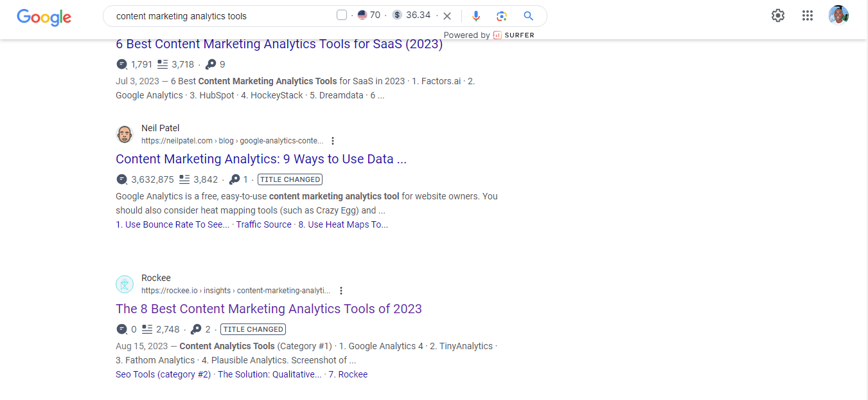The width and height of the screenshot is (868, 400).
Task: Click word count icon beside 2,748
Action: click(x=147, y=329)
